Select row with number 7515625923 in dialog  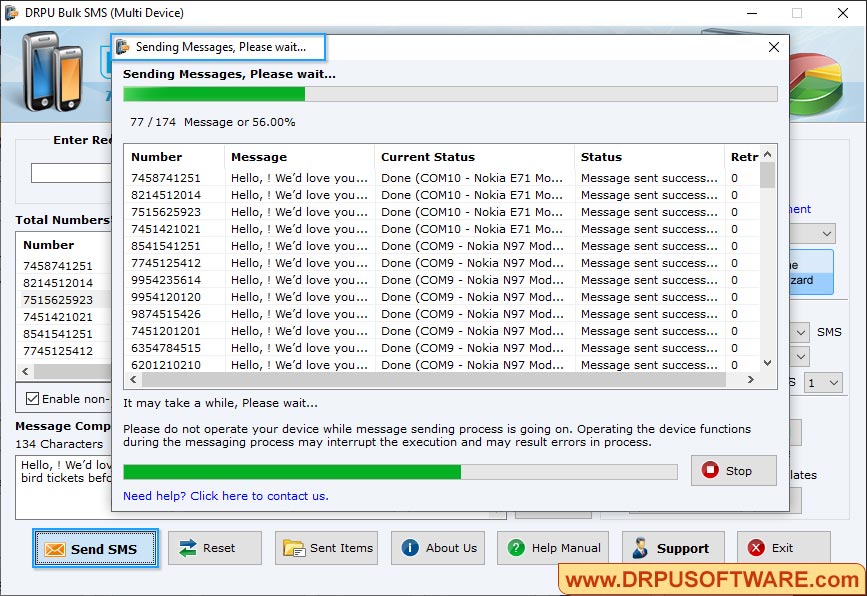pos(442,212)
